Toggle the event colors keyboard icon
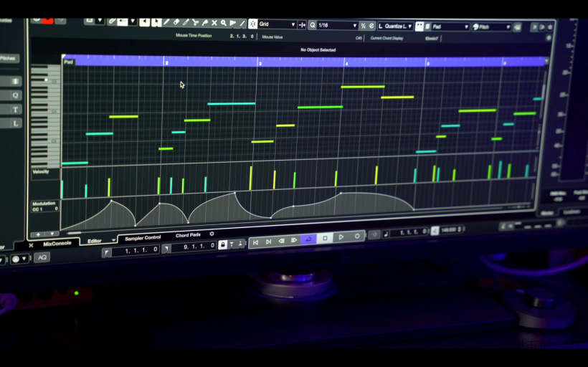Viewport: 588px width, 367px height. (x=419, y=27)
